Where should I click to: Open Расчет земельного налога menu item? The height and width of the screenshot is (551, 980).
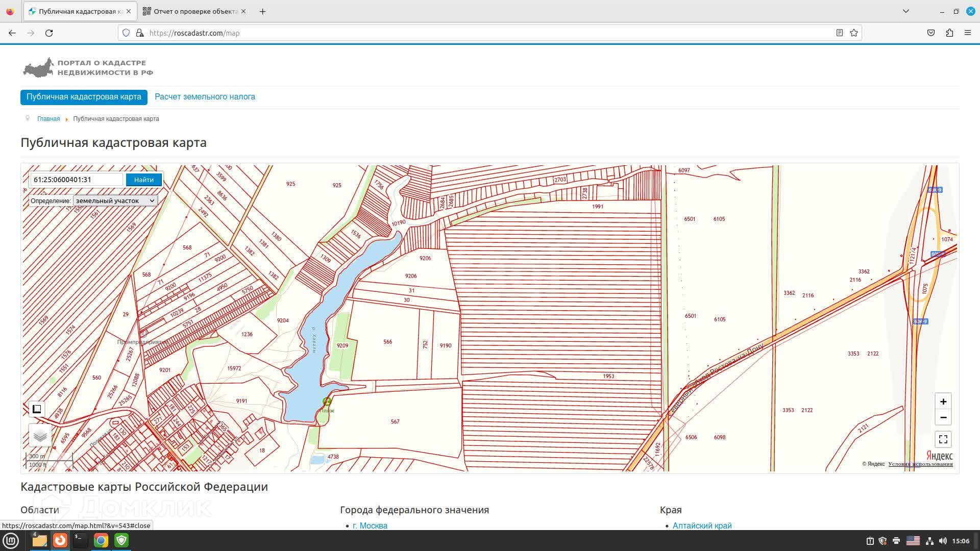pyautogui.click(x=205, y=97)
